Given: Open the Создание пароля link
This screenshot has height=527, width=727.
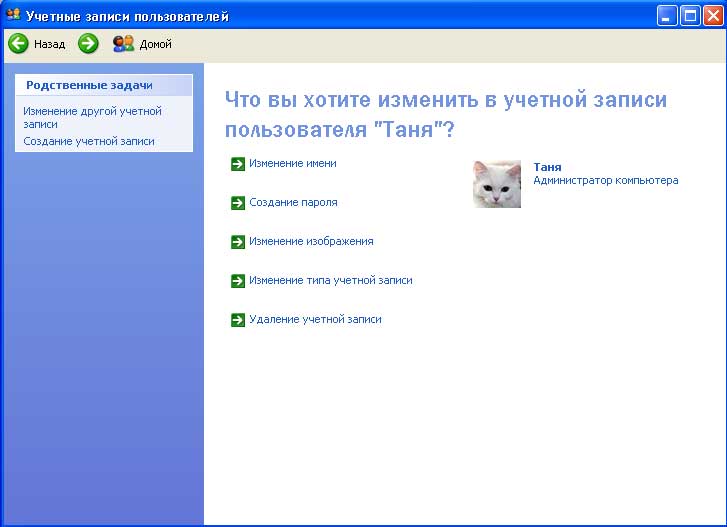Looking at the screenshot, I should point(293,202).
